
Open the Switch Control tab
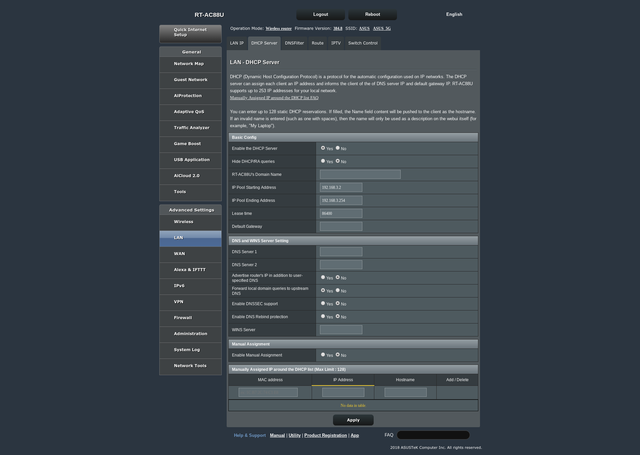point(363,43)
